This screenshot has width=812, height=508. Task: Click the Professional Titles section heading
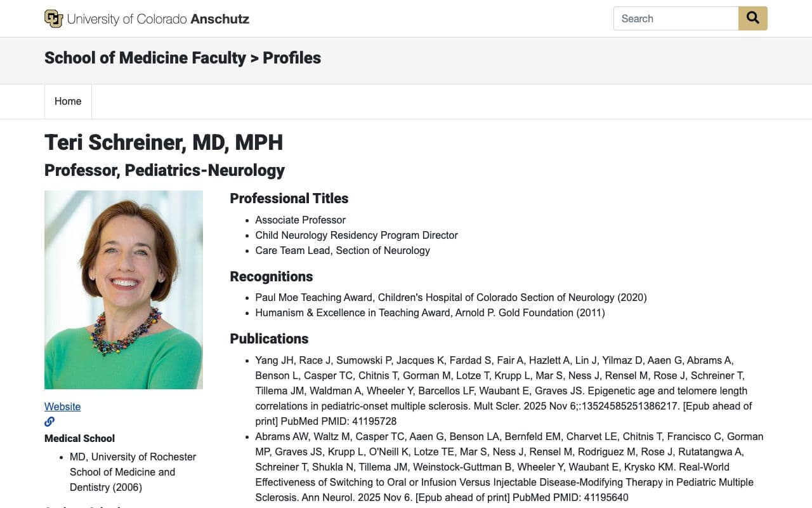click(x=289, y=198)
